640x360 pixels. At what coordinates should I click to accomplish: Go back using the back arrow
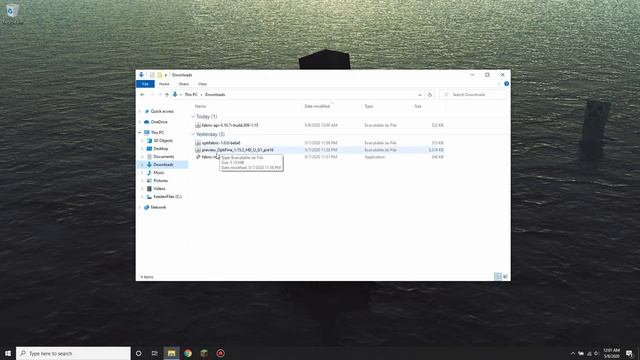pyautogui.click(x=142, y=95)
